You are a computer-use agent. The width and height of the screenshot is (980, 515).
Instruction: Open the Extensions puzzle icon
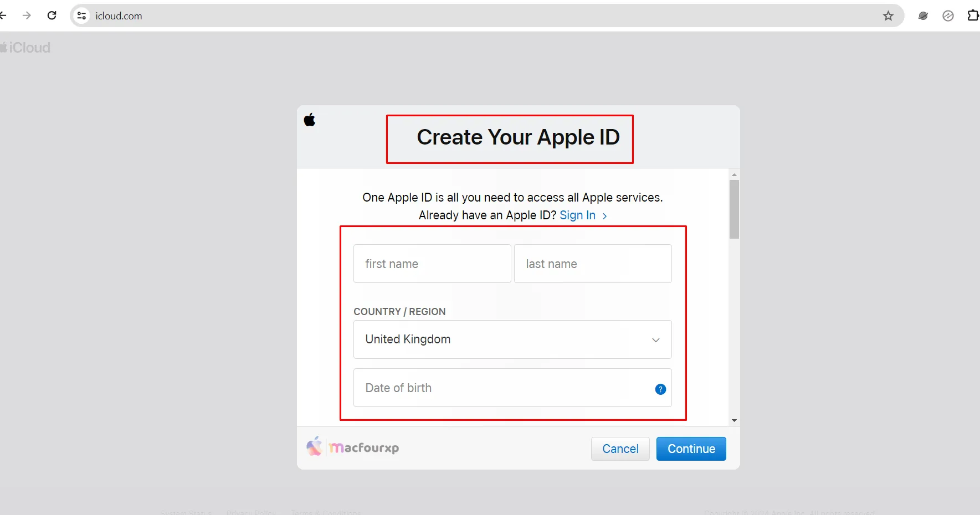(x=973, y=16)
